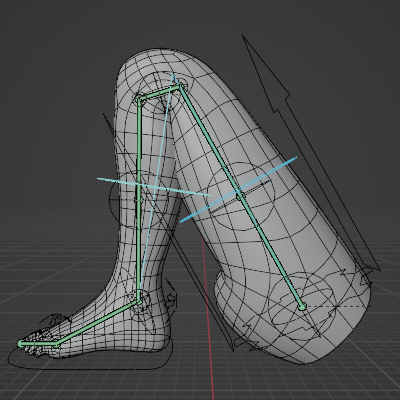Click the cyan cross widget on the thigh
This screenshot has height=400, width=400.
coord(239,189)
